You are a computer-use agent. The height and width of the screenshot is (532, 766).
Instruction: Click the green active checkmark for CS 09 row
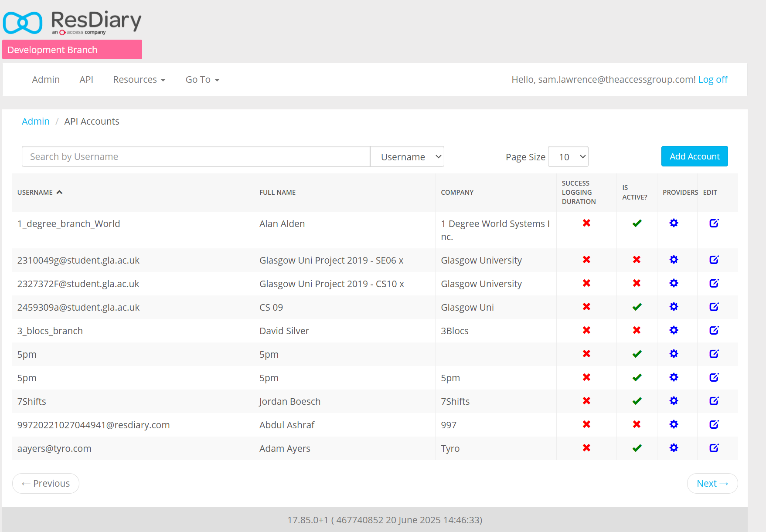pyautogui.click(x=637, y=307)
